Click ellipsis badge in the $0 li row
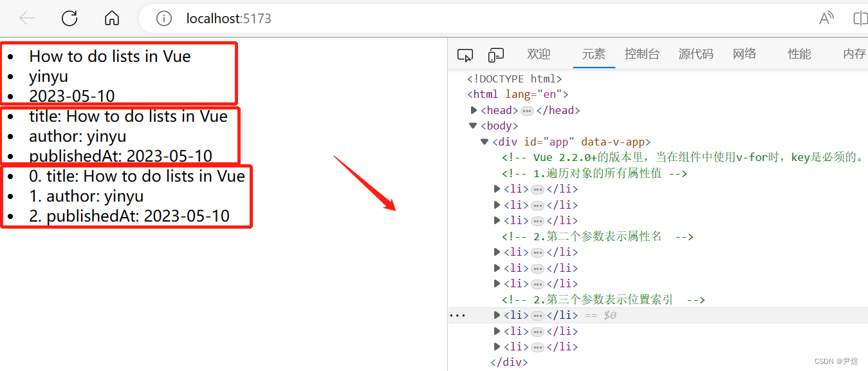This screenshot has width=868, height=371. 538,316
